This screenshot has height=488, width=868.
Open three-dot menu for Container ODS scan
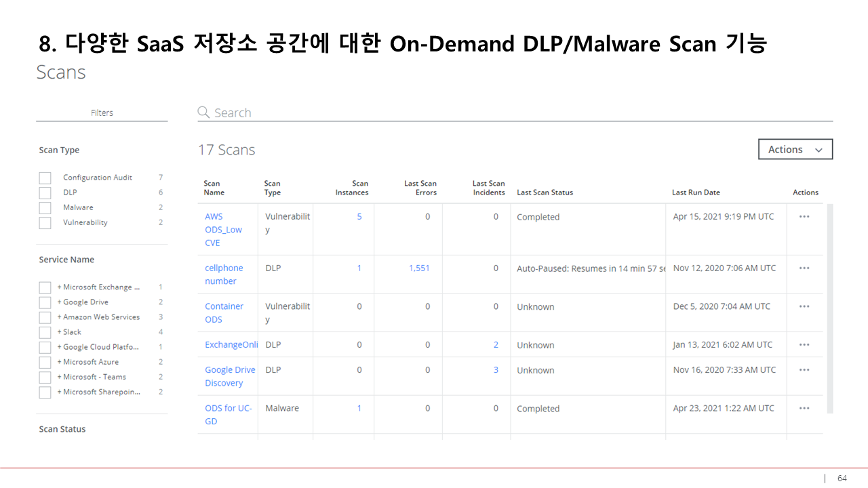[x=804, y=306]
